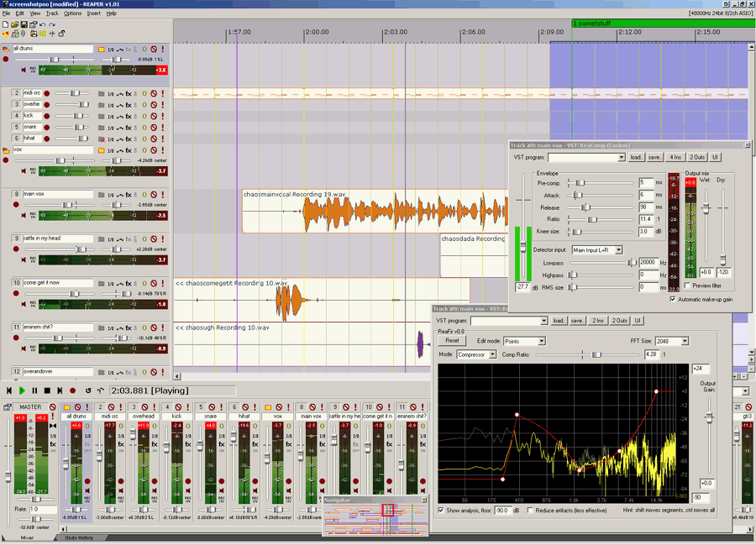The height and width of the screenshot is (545, 756).
Task: Toggle repeat loop in transport
Action: point(88,390)
